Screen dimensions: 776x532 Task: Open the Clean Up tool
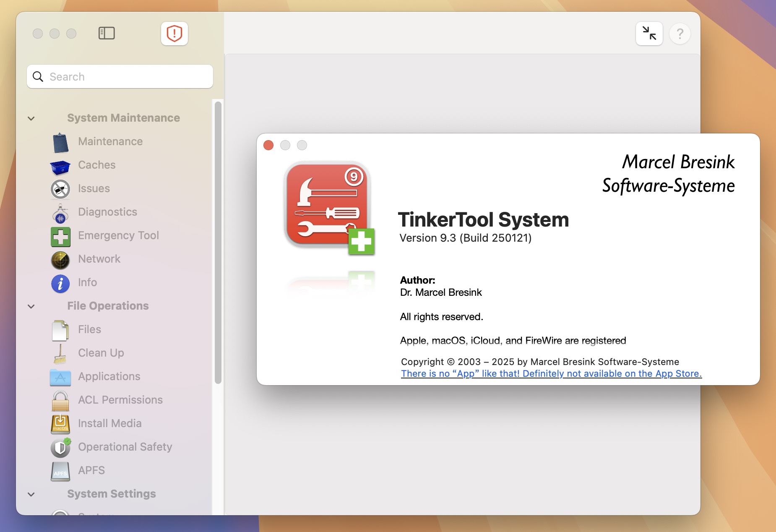click(100, 353)
